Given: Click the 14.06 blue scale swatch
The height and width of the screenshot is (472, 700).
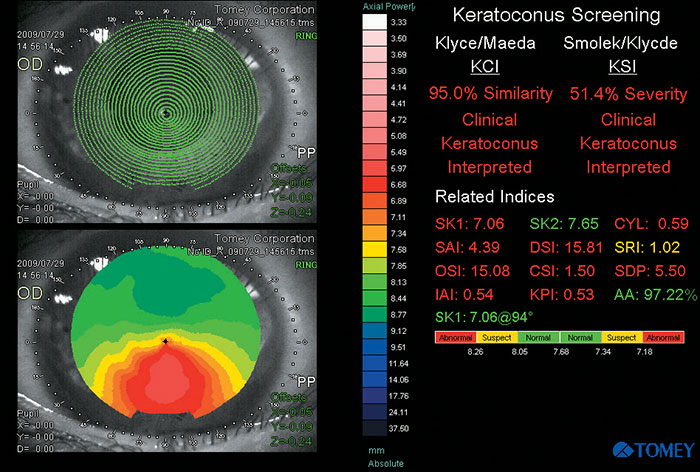Looking at the screenshot, I should 375,380.
